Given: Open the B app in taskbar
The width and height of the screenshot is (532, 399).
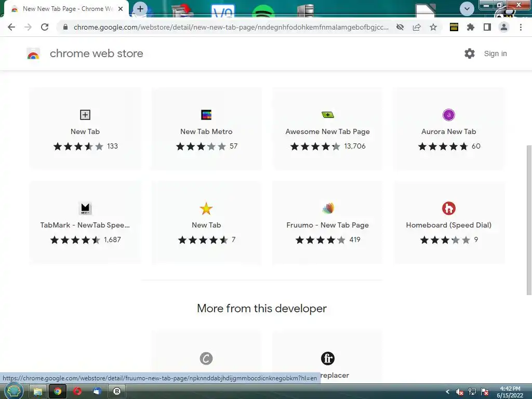Looking at the screenshot, I should coord(117,392).
